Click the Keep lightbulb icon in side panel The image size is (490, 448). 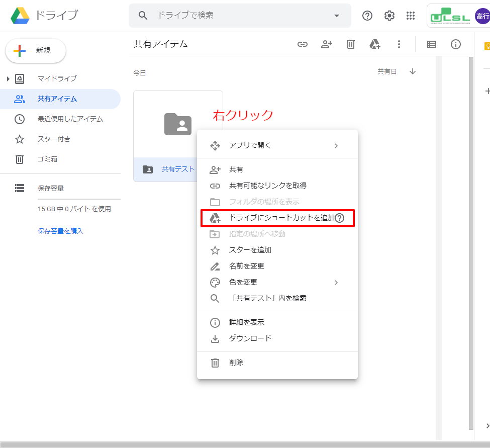coord(487,46)
